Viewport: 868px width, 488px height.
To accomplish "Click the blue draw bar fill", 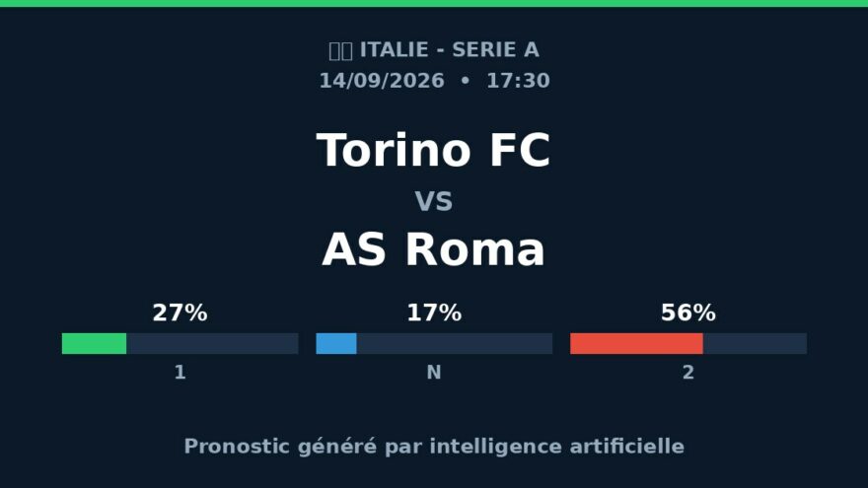I will tap(336, 344).
